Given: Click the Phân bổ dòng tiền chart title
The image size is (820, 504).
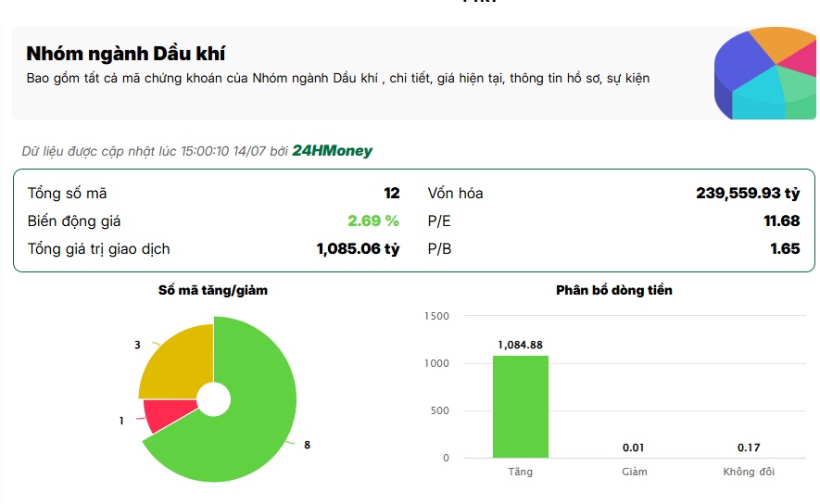Looking at the screenshot, I should click(614, 290).
